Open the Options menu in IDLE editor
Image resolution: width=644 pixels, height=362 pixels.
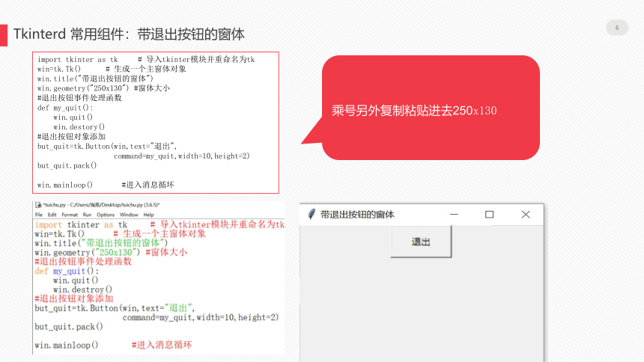tap(106, 215)
